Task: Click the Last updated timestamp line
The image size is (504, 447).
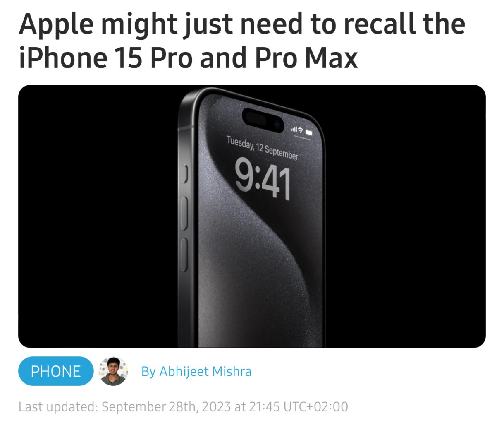Action: coord(183,406)
